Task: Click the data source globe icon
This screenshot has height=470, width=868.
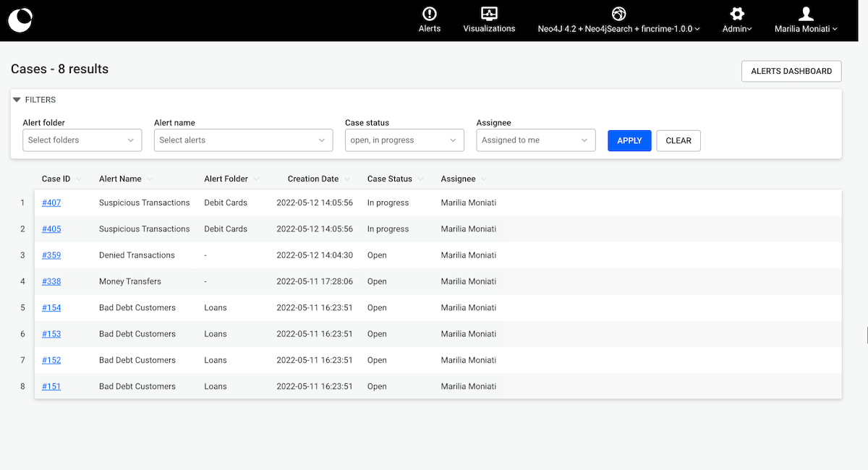Action: click(x=618, y=14)
